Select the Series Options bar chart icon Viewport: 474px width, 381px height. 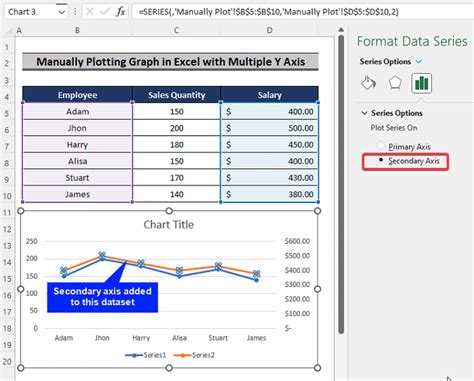point(421,83)
